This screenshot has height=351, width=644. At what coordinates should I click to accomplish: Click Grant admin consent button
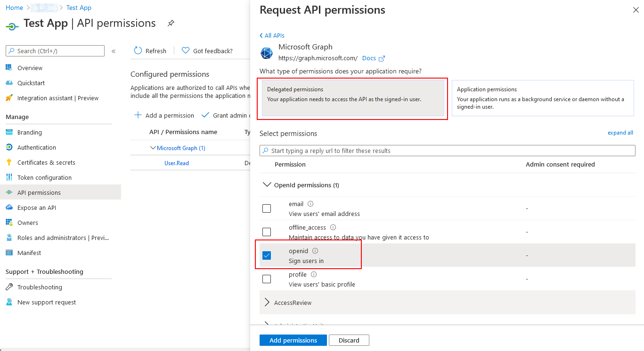point(225,115)
